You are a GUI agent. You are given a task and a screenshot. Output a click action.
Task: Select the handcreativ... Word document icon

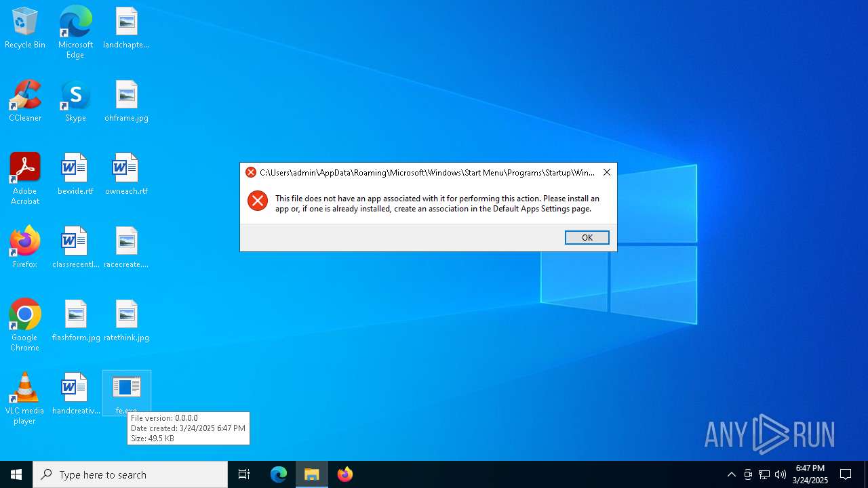[x=75, y=394]
